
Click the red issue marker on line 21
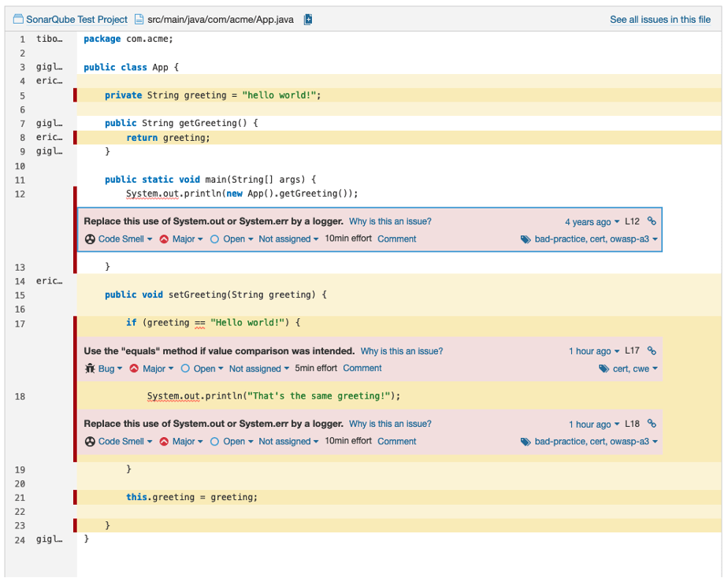click(x=75, y=497)
